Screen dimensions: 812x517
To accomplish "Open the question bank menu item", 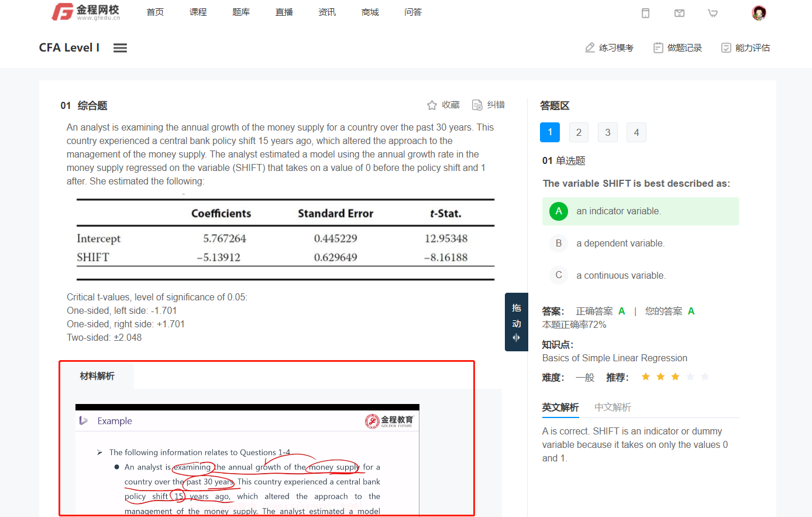I will pos(241,12).
